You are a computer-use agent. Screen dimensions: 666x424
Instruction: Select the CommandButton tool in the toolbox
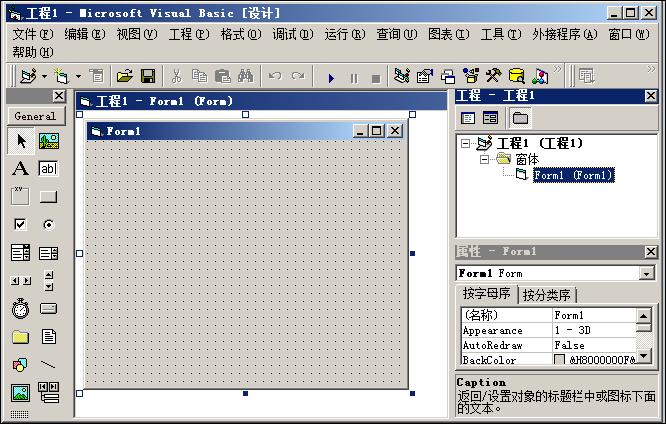[x=48, y=197]
